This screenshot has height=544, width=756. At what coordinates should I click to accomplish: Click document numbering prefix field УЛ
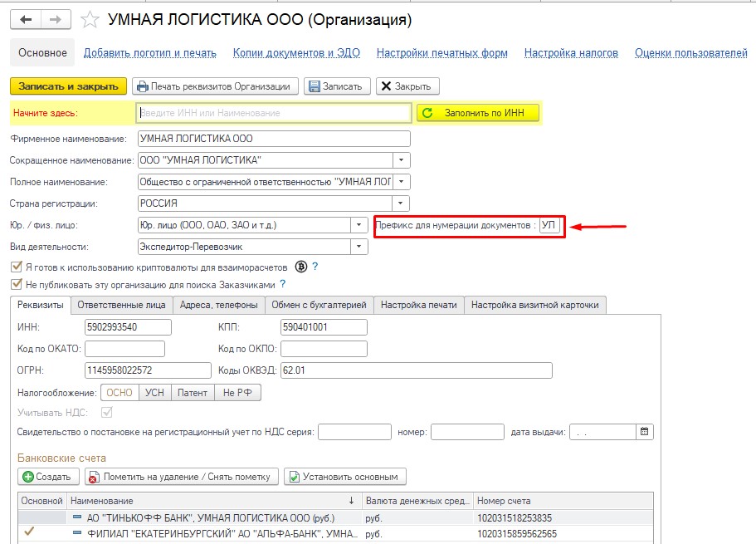point(549,225)
